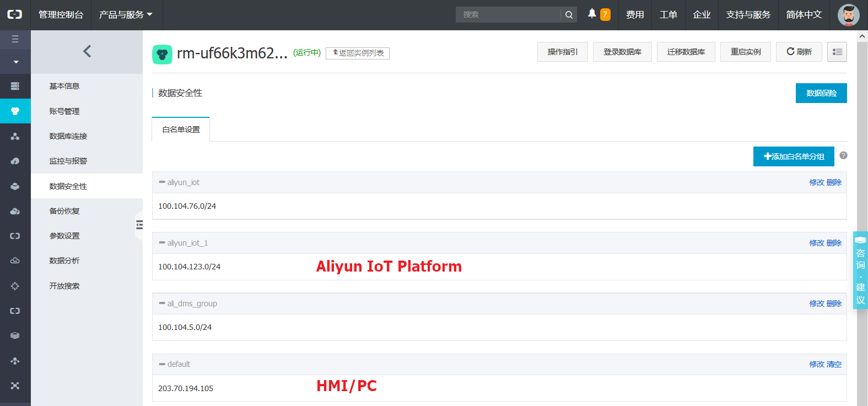
Task: Open 工单 menu in top bar
Action: [668, 15]
